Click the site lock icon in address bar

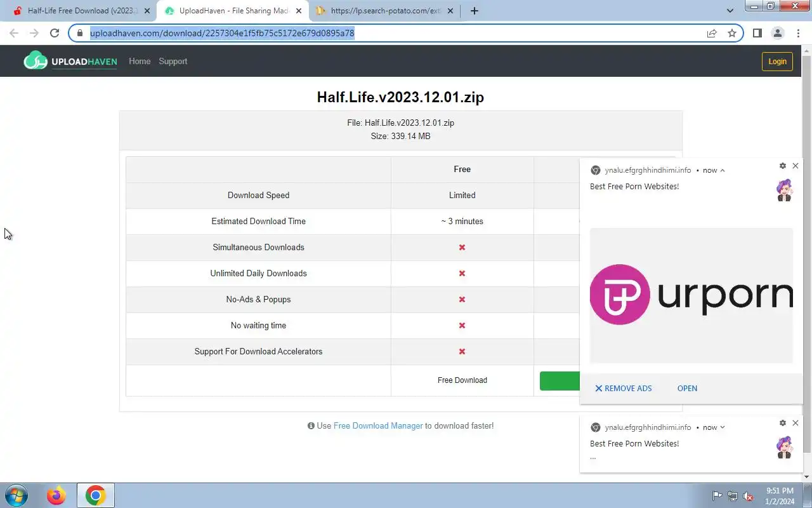tap(80, 33)
